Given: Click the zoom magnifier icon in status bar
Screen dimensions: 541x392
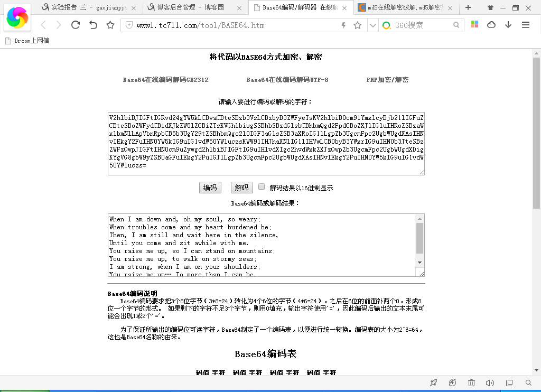Looking at the screenshot, I should point(528,382).
